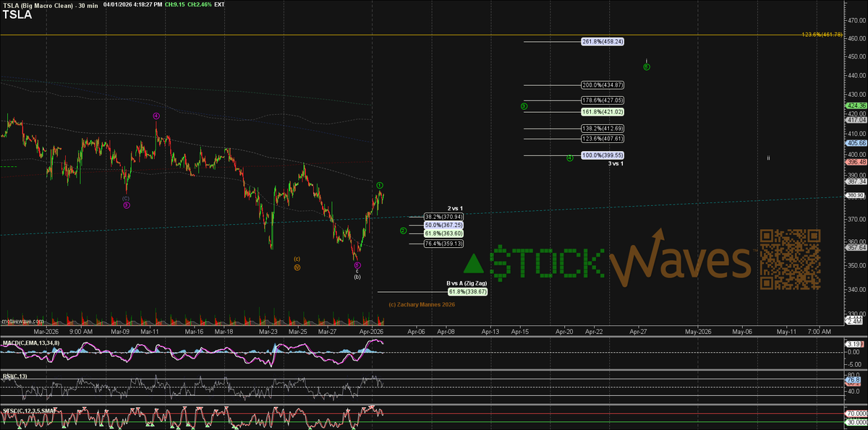Click the '2 vs 1' retracement caption

[x=455, y=208]
